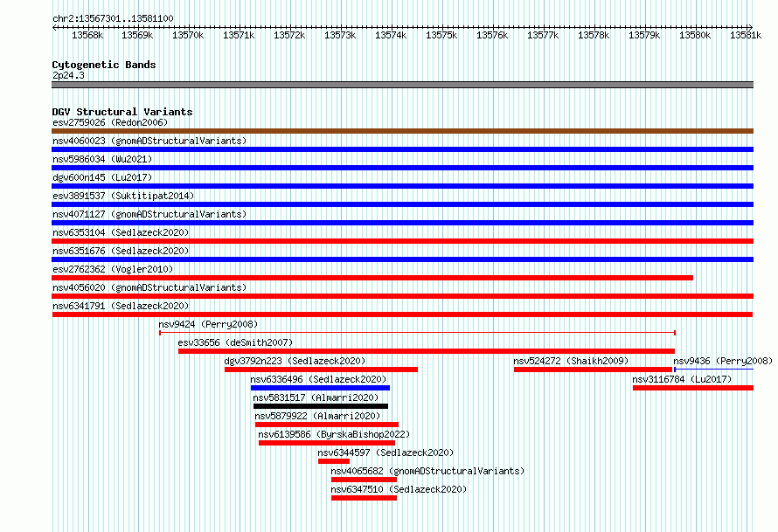Open the nsv6341791 (Sedlazeck2020) label
Viewport: 778px width, 532px height.
point(121,306)
